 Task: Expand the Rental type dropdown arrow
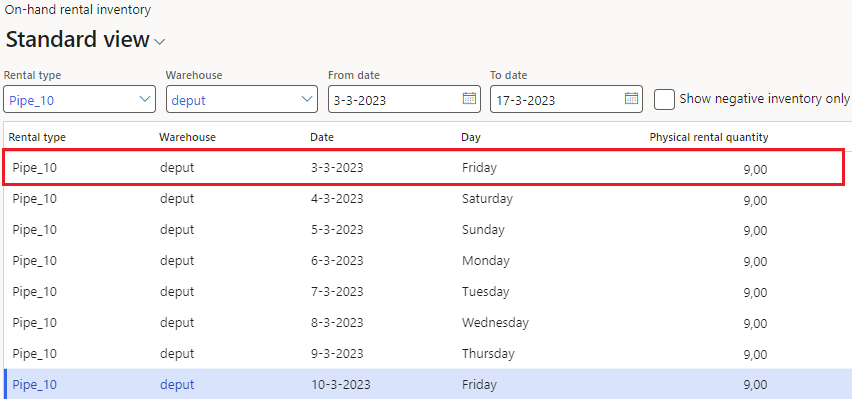[145, 99]
